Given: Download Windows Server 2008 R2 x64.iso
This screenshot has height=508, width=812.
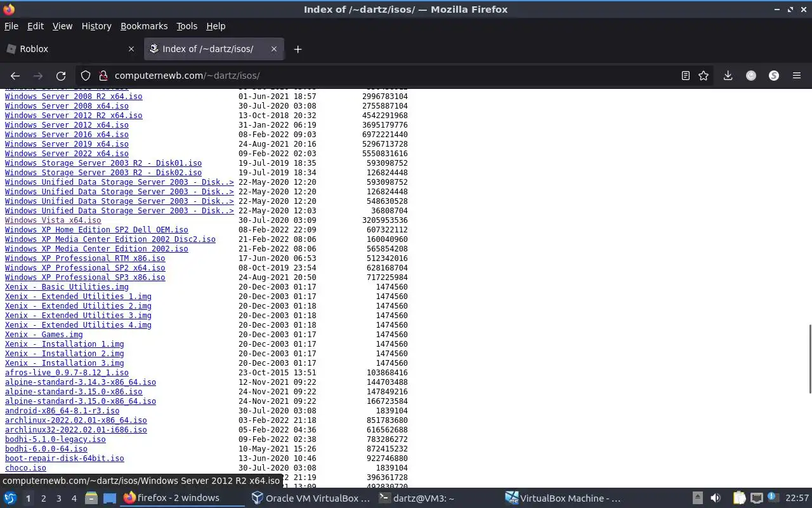Looking at the screenshot, I should 74,97.
